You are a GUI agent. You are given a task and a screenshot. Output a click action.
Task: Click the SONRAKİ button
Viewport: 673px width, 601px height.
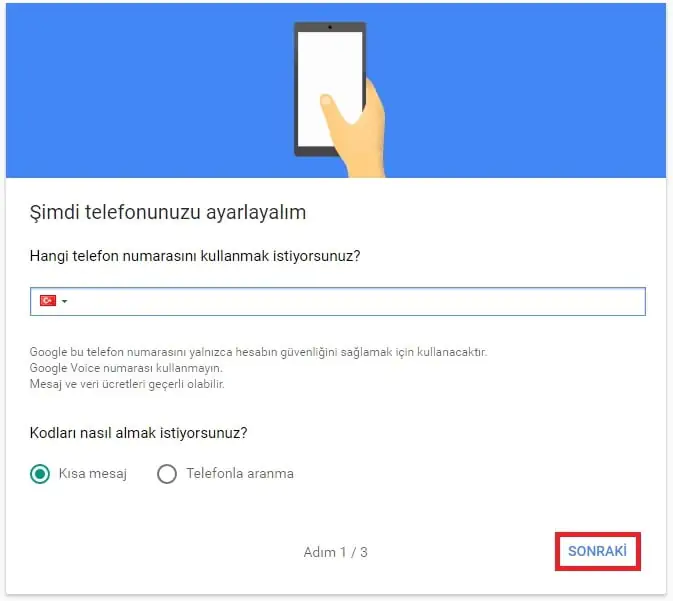pos(597,551)
